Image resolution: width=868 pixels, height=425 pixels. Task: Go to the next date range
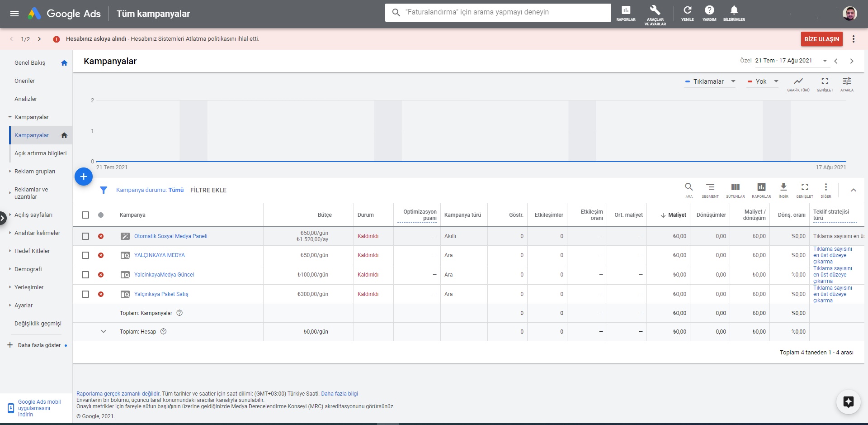pos(852,61)
